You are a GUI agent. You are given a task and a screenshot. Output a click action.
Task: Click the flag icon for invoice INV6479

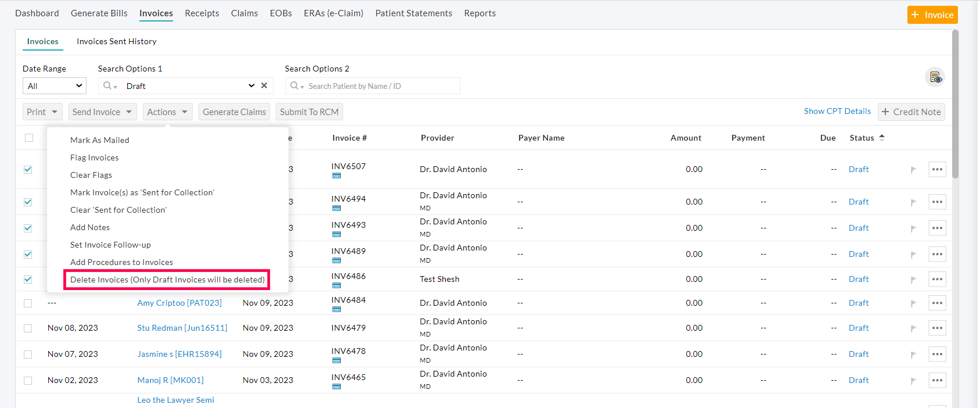click(x=913, y=328)
